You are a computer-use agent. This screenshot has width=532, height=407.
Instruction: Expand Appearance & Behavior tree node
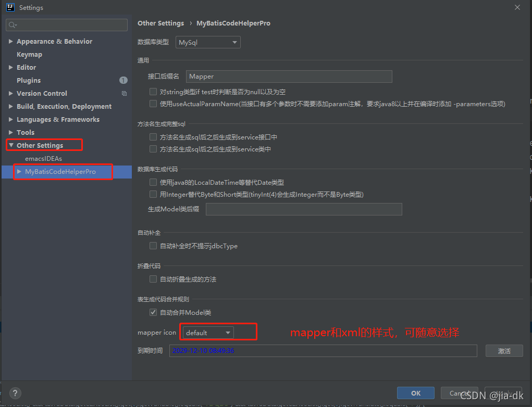click(10, 41)
